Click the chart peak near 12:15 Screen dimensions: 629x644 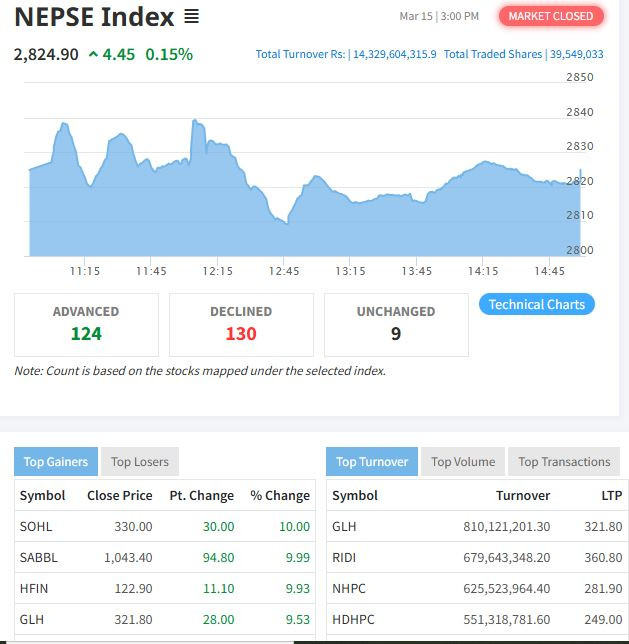pyautogui.click(x=194, y=122)
